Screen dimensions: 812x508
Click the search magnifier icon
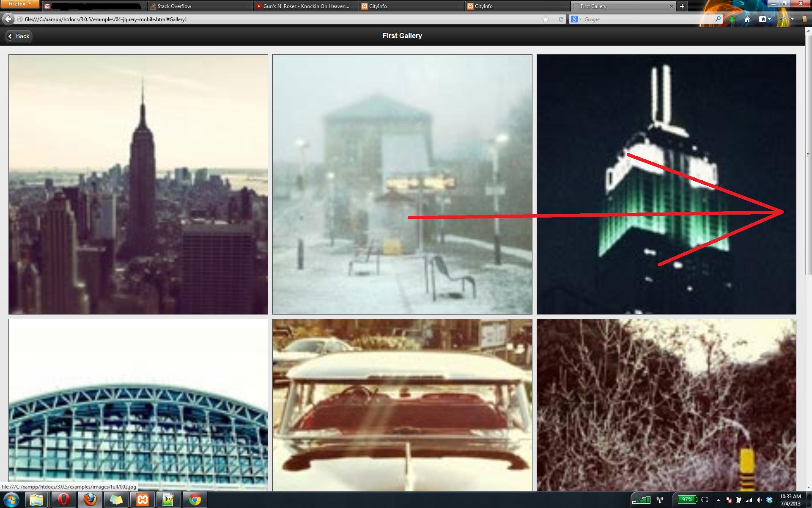(x=718, y=19)
